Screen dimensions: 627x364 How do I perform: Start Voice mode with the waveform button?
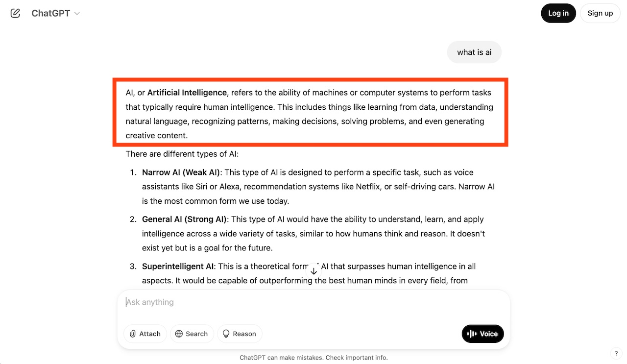point(482,334)
